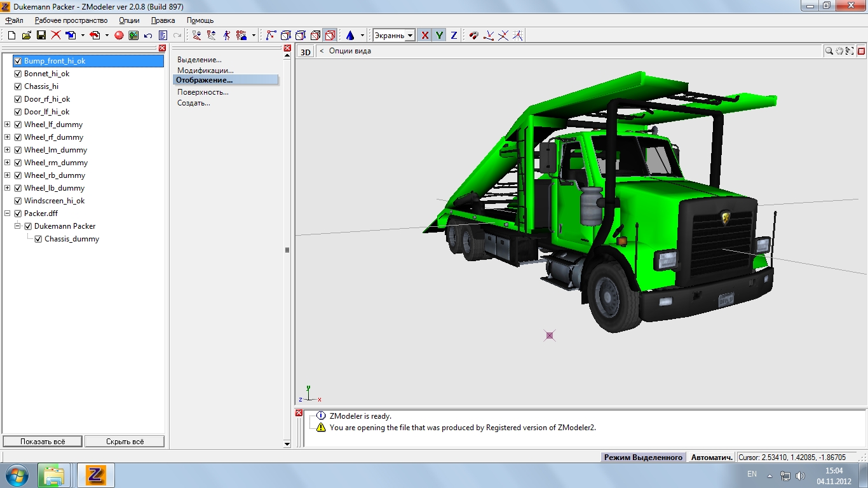Image resolution: width=868 pixels, height=488 pixels.
Task: Open the Опции menu
Action: 129,20
